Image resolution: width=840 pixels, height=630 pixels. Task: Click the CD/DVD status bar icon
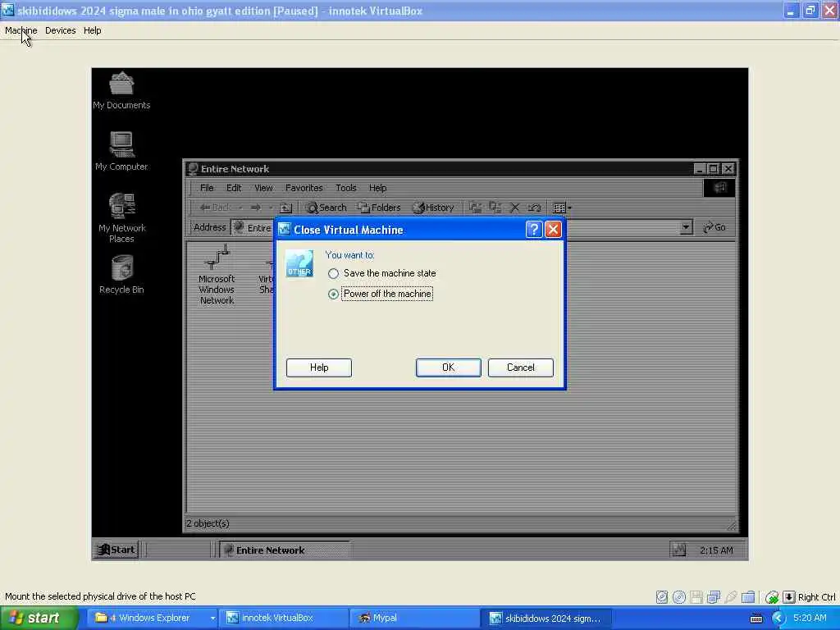[679, 597]
